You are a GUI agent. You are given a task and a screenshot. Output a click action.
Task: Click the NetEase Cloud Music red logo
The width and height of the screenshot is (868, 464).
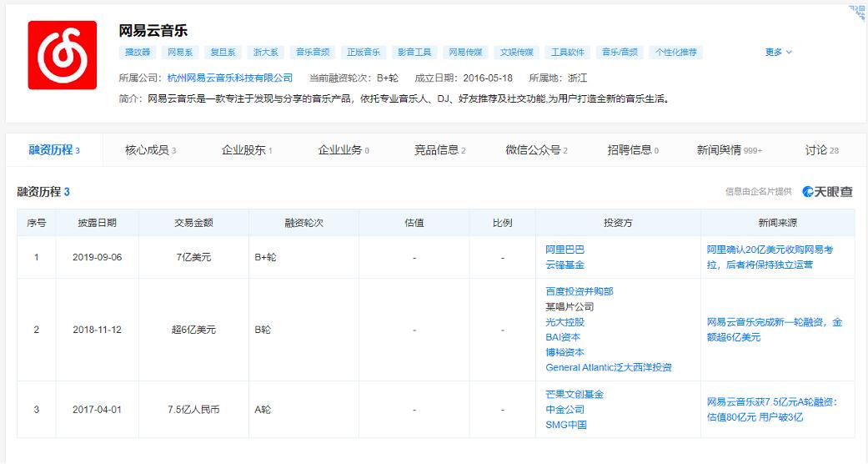pos(63,55)
